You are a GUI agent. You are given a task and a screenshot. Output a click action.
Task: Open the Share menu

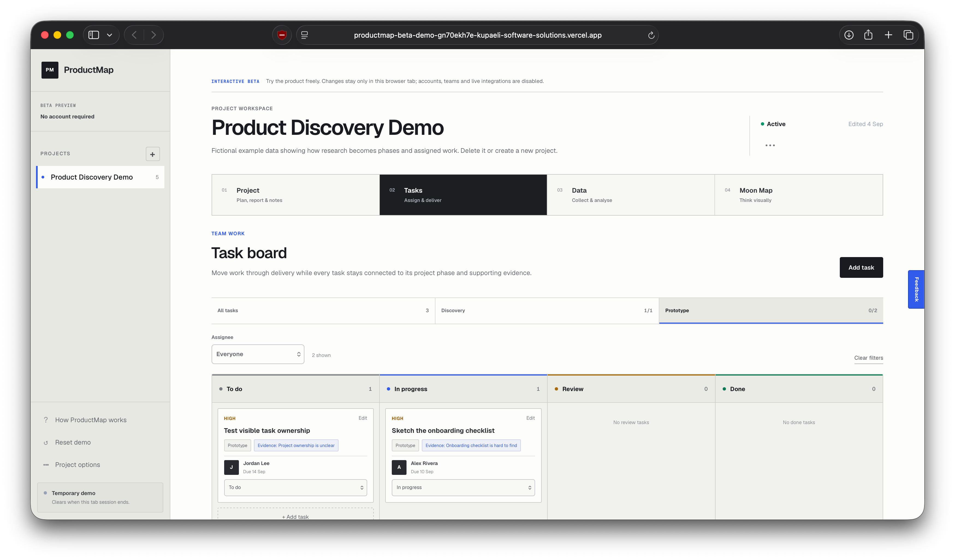click(868, 35)
